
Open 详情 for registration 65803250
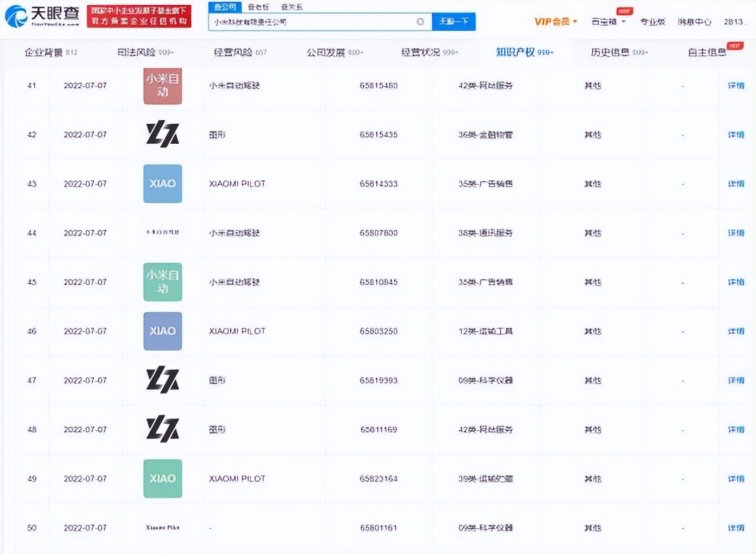pos(736,331)
